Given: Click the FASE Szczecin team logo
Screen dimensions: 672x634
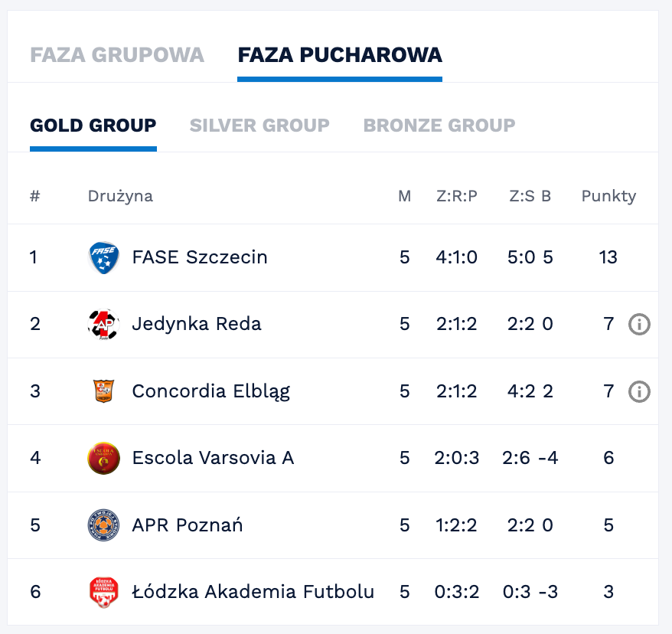Looking at the screenshot, I should (x=103, y=257).
